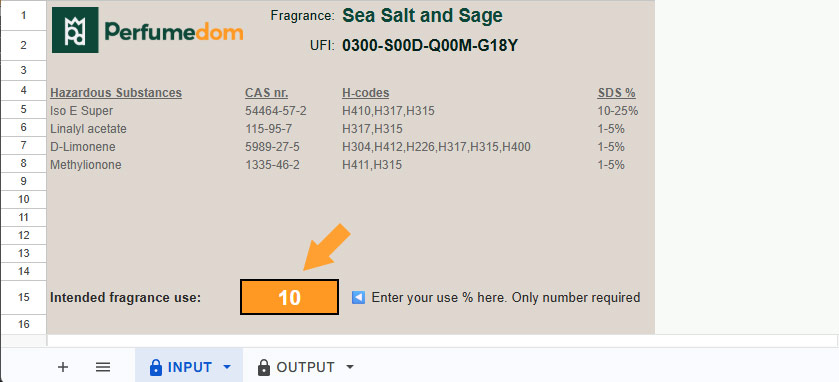Click the SDS % column heading
This screenshot has width=839, height=382.
(616, 93)
